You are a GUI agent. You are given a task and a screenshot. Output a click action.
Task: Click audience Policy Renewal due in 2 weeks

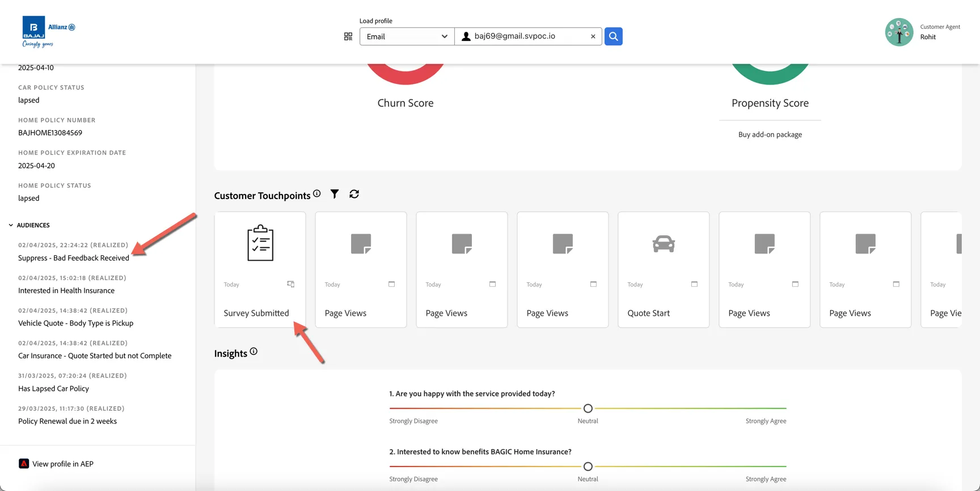click(x=67, y=421)
